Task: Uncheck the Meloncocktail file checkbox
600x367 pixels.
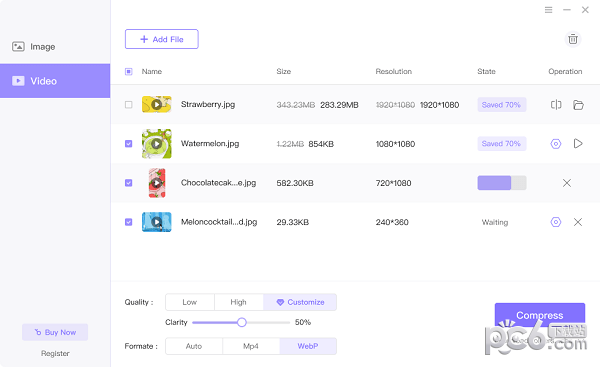Action: (x=129, y=222)
